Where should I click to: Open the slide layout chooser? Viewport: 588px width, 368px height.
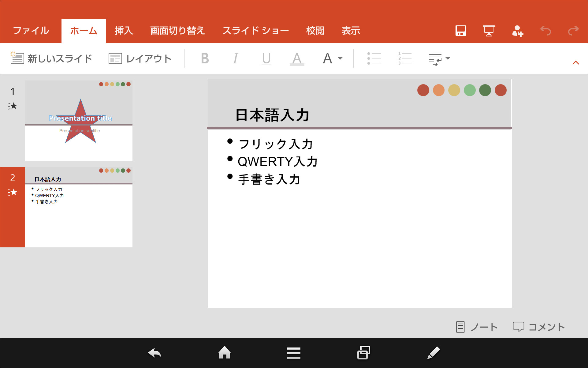(x=140, y=58)
